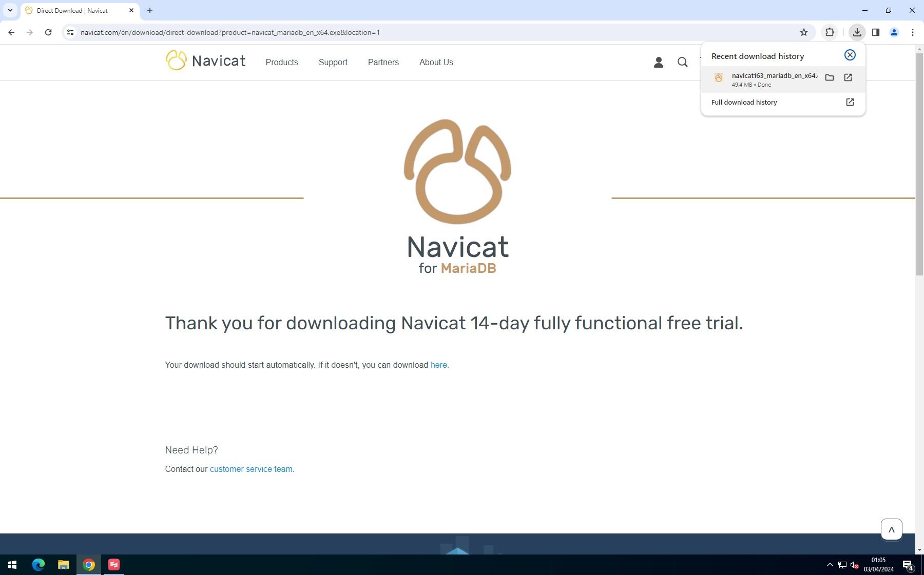The image size is (924, 575).
Task: Close the Recent download history popup
Action: pyautogui.click(x=850, y=55)
